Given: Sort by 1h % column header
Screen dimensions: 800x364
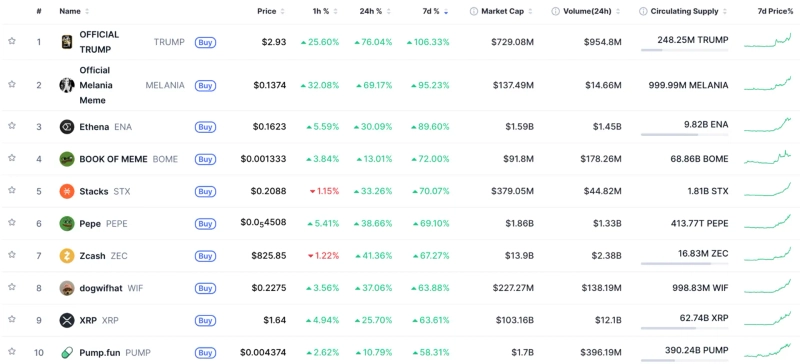Looking at the screenshot, I should (x=326, y=11).
